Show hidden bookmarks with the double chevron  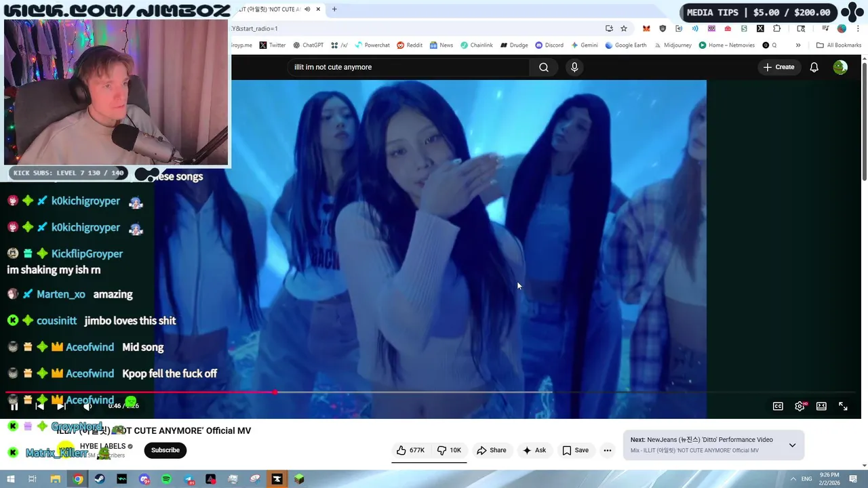[x=798, y=45]
